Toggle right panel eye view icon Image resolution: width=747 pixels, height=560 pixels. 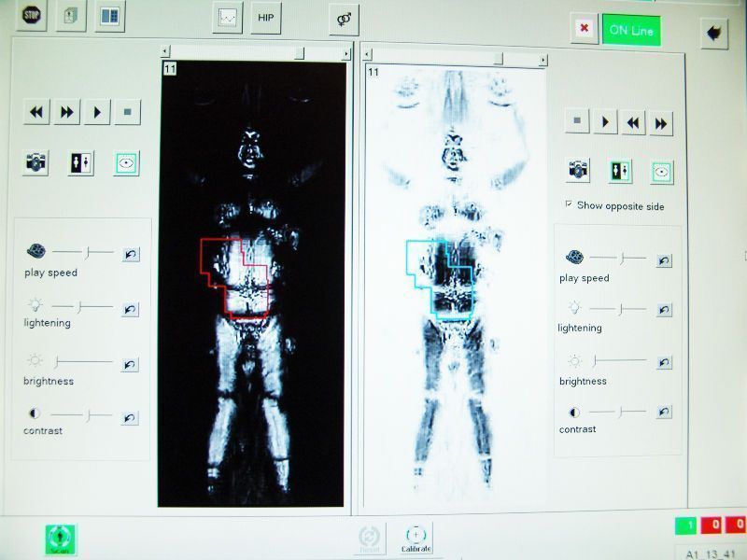(x=662, y=173)
